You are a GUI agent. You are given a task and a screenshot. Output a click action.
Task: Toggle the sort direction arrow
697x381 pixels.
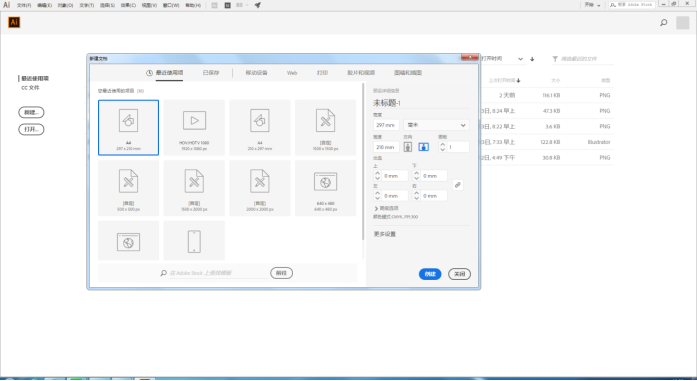click(532, 59)
